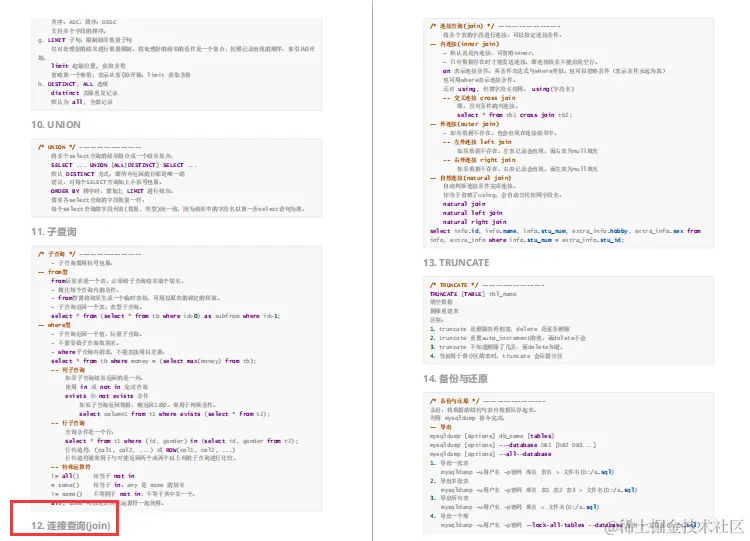The image size is (750, 541).
Task: Click the "natural left join" line
Action: click(472, 213)
